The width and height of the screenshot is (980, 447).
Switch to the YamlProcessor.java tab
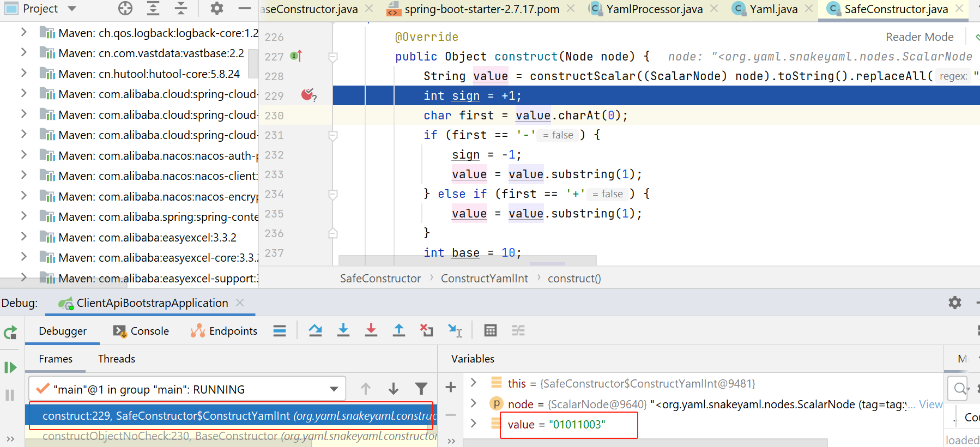tap(654, 9)
